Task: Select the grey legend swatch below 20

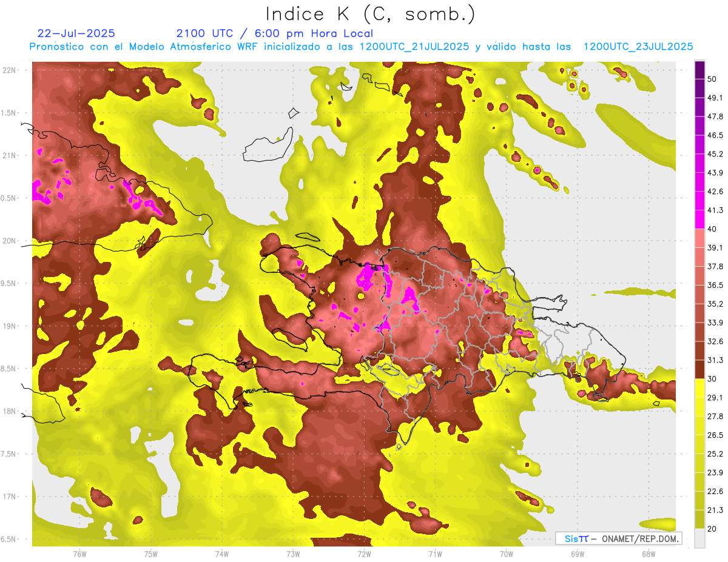Action: pos(699,538)
